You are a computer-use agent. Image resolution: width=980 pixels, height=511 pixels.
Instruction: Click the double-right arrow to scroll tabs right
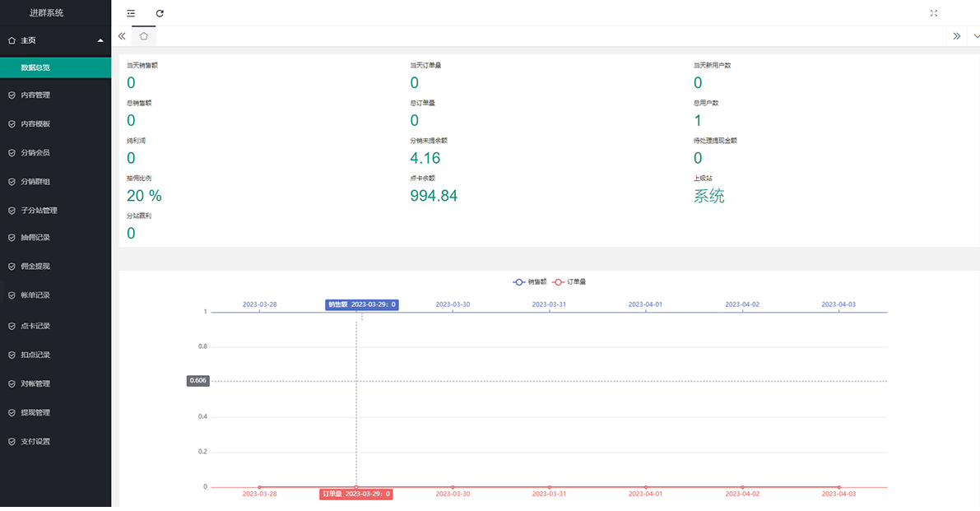[957, 36]
